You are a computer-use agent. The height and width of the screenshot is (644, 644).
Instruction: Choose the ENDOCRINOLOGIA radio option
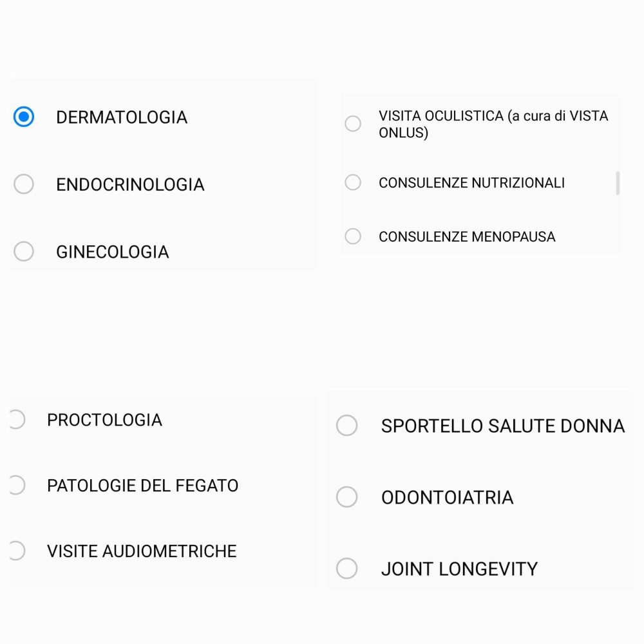[x=24, y=184]
